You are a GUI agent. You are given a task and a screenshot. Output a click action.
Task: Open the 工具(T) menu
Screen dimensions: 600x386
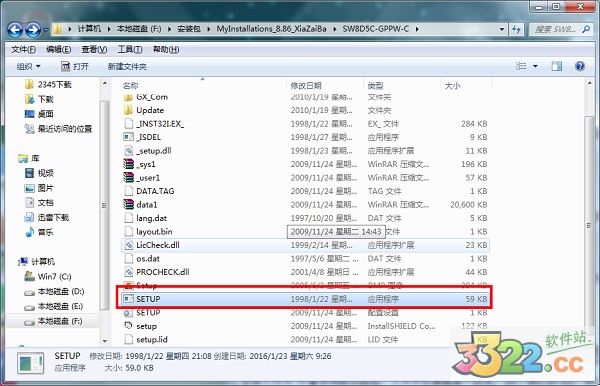[130, 49]
